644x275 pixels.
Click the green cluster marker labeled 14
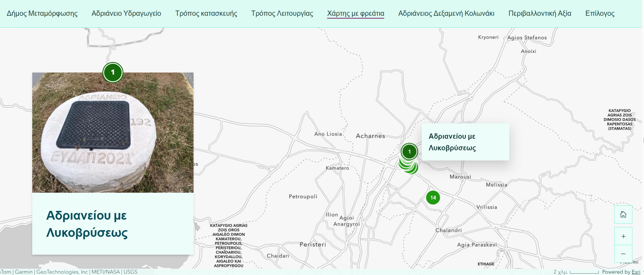[x=433, y=198]
